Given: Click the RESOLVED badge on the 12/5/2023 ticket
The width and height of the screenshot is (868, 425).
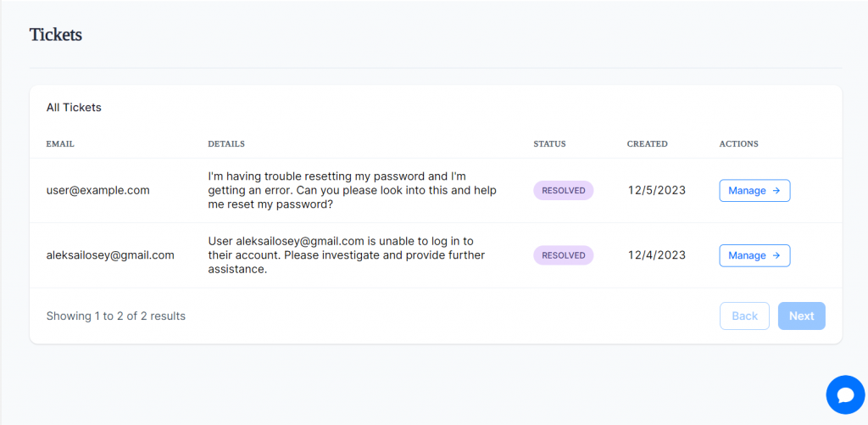Looking at the screenshot, I should (x=564, y=191).
